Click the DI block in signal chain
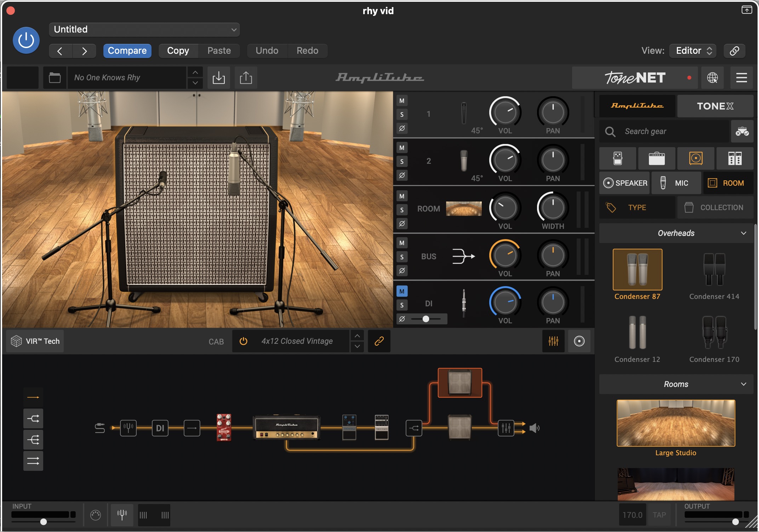This screenshot has height=532, width=759. (x=160, y=428)
